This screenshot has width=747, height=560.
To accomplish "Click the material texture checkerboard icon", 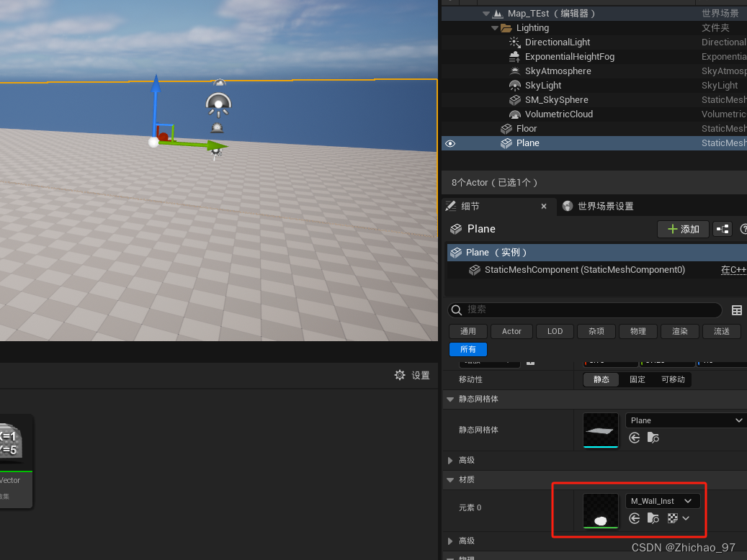I will 673,518.
